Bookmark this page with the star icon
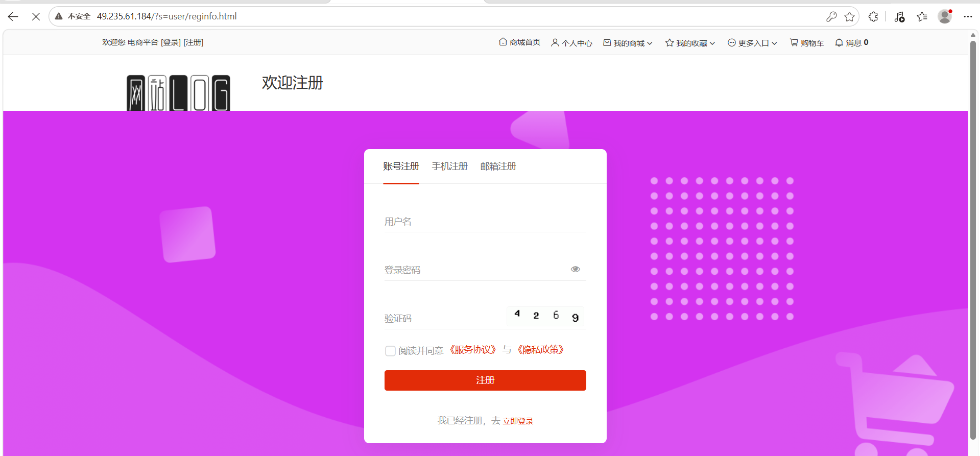 [850, 16]
